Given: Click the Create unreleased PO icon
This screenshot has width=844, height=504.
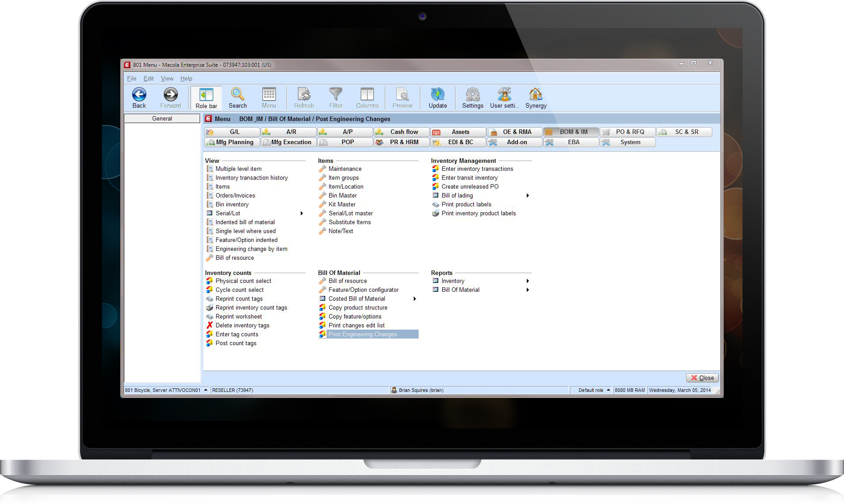Looking at the screenshot, I should point(436,186).
